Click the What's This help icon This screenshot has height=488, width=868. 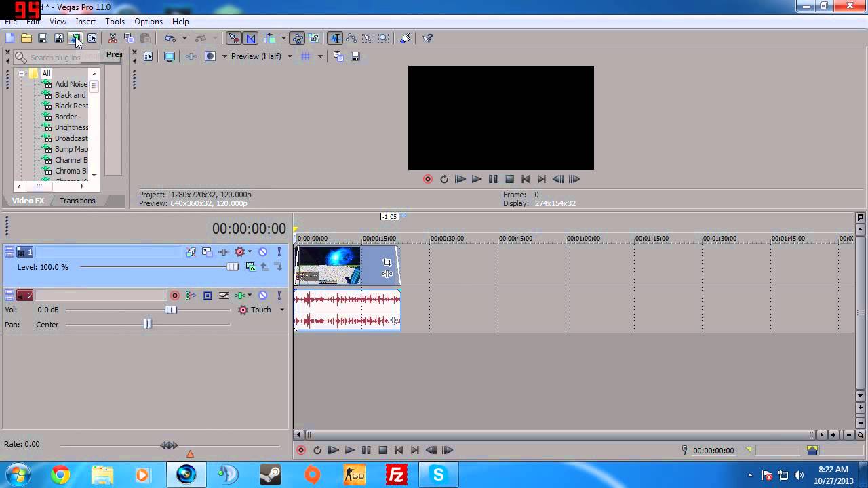428,39
